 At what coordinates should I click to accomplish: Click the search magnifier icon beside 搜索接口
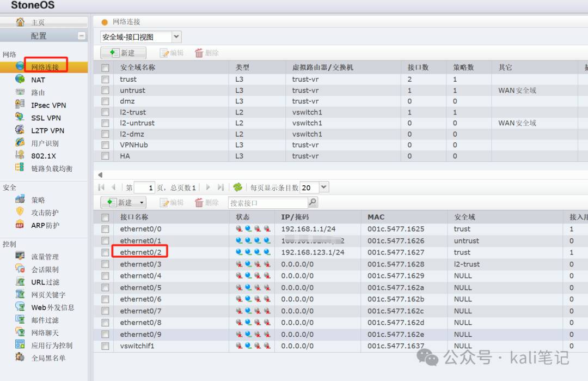click(313, 202)
